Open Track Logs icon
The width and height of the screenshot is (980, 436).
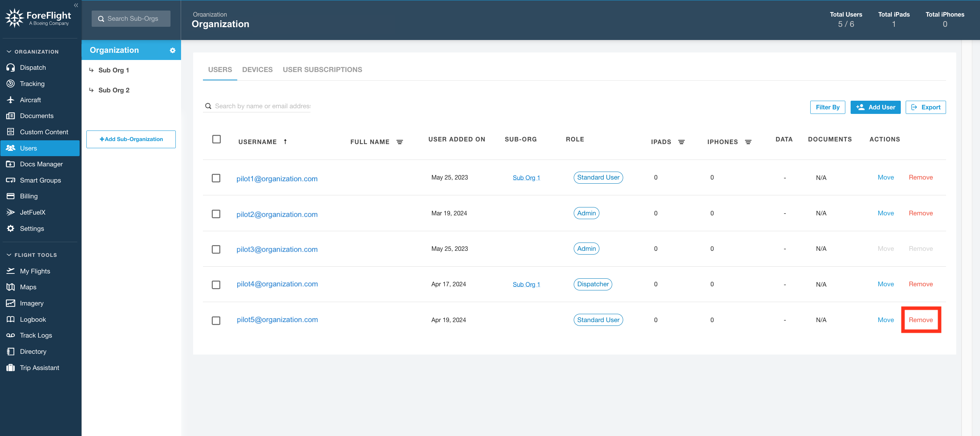click(x=11, y=335)
